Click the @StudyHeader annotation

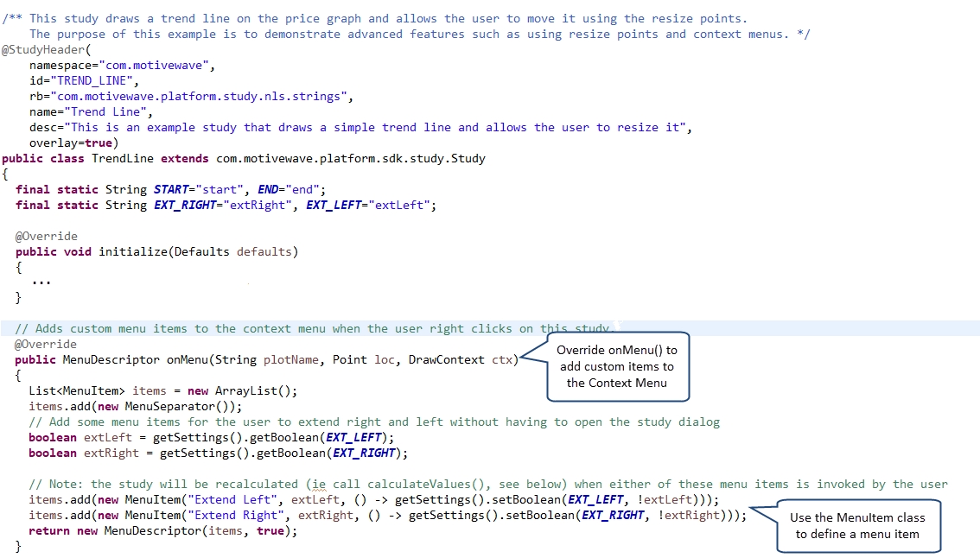(x=46, y=50)
